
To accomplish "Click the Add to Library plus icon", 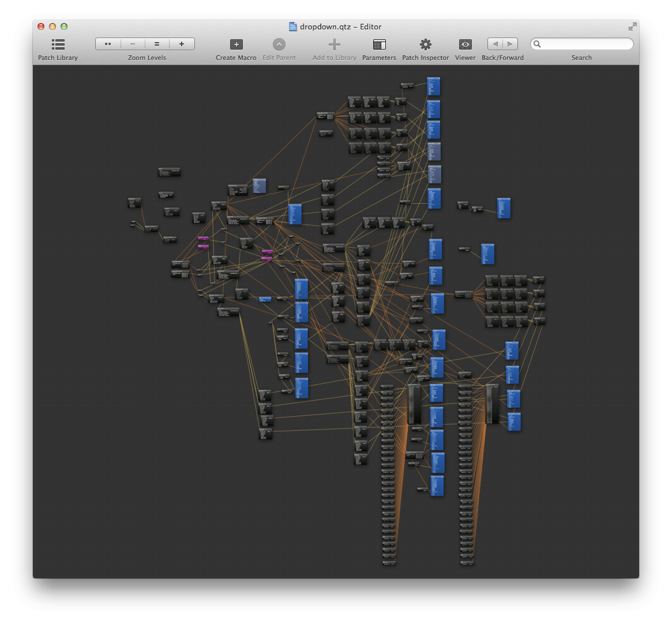I will coord(334,44).
